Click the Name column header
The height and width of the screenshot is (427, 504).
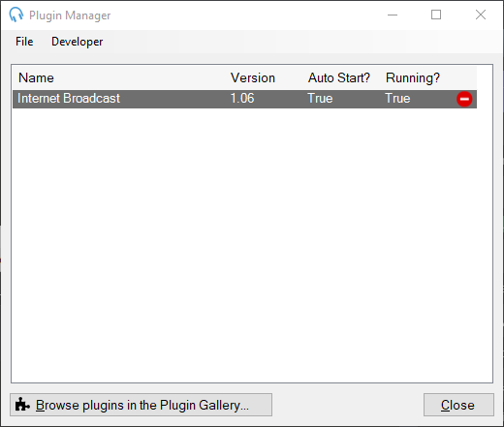pyautogui.click(x=36, y=78)
